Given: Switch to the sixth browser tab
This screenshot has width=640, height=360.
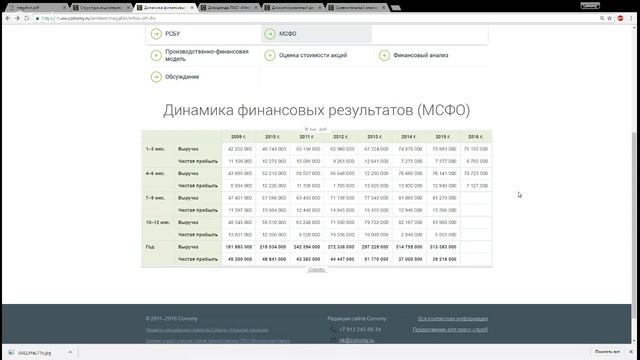Looking at the screenshot, I should click(x=357, y=7).
